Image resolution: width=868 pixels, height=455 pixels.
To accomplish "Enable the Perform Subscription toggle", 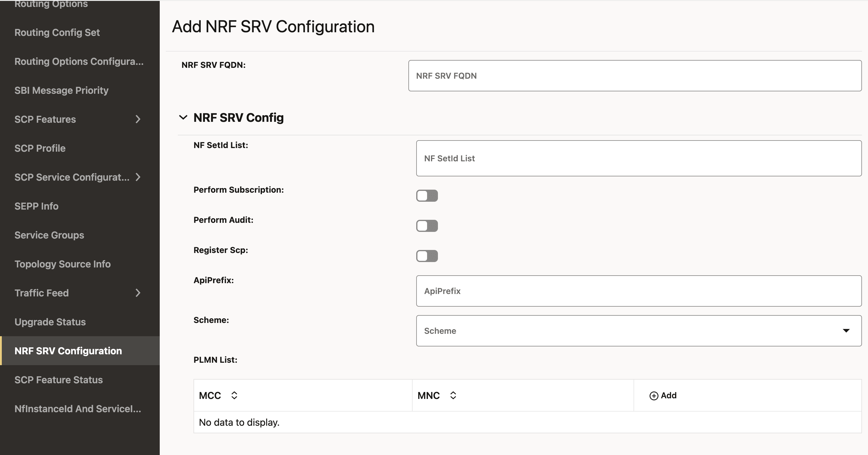I will [x=427, y=195].
